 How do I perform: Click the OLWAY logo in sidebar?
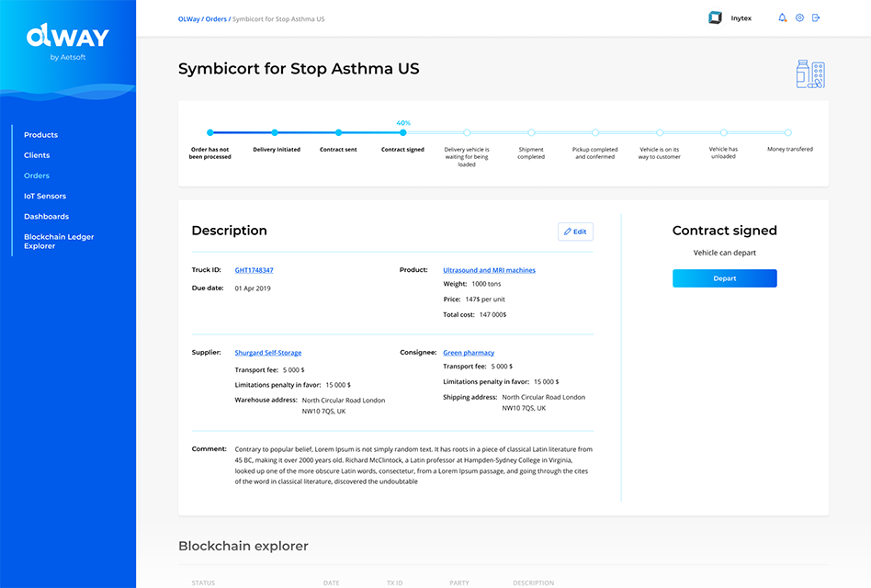pos(68,38)
